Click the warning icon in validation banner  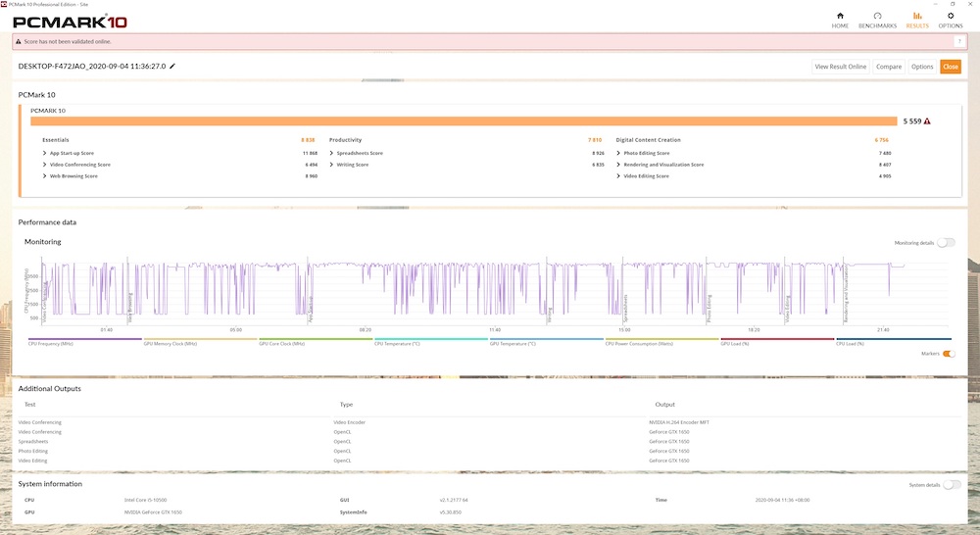(21, 42)
